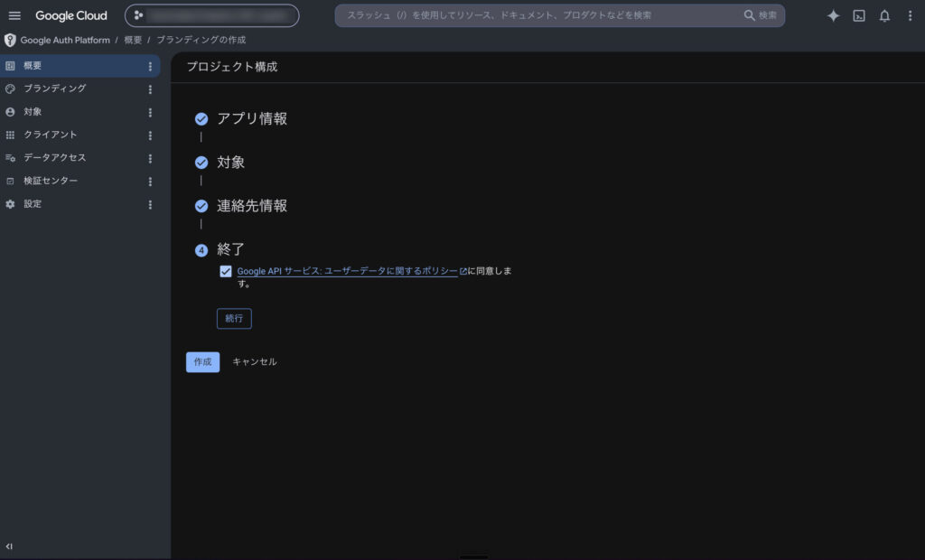925x560 pixels.
Task: Go to 概要 breadcrumb link
Action: [x=133, y=40]
